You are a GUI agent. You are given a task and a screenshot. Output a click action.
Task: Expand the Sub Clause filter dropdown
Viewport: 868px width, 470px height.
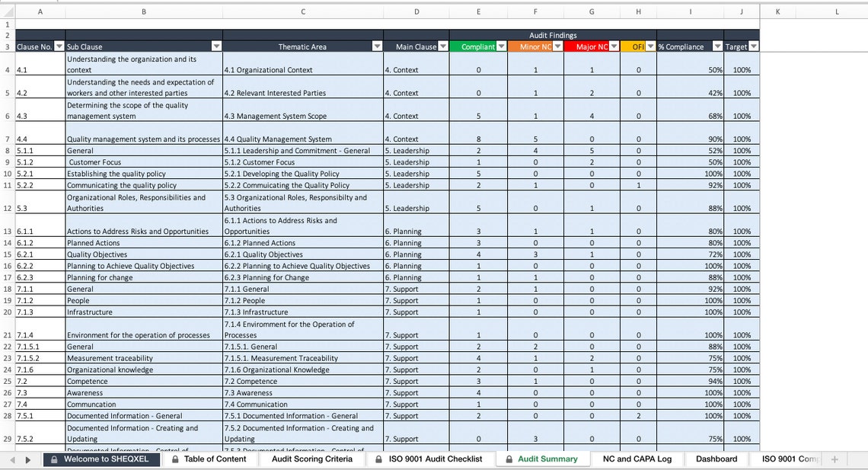pos(216,46)
